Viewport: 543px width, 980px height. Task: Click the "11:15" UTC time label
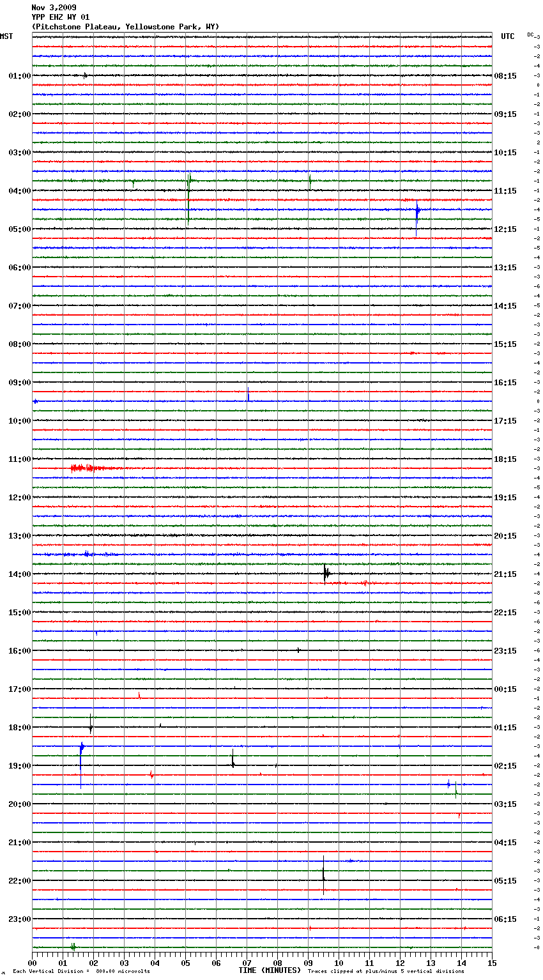click(505, 191)
